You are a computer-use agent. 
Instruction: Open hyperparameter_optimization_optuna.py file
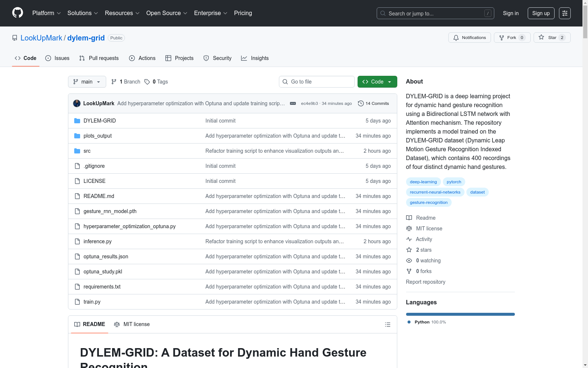click(129, 226)
